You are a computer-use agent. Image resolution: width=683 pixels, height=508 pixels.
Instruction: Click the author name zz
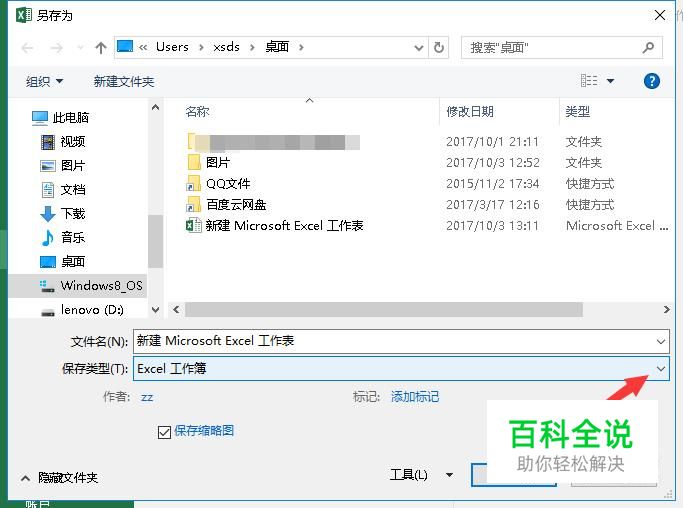pyautogui.click(x=147, y=397)
